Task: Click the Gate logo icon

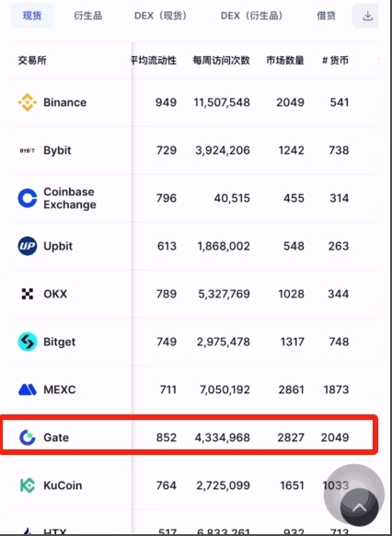Action: [28, 437]
